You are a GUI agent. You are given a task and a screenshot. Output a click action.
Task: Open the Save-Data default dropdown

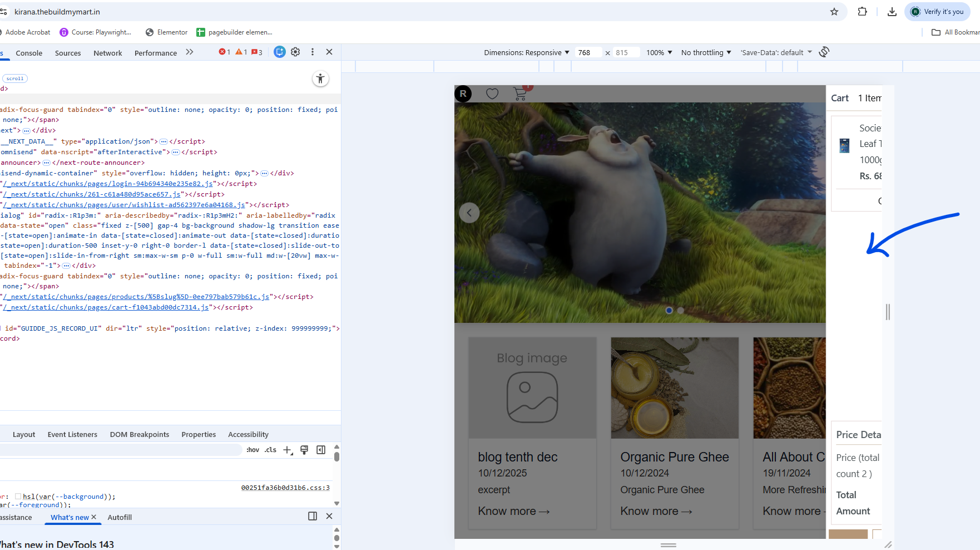pyautogui.click(x=776, y=52)
